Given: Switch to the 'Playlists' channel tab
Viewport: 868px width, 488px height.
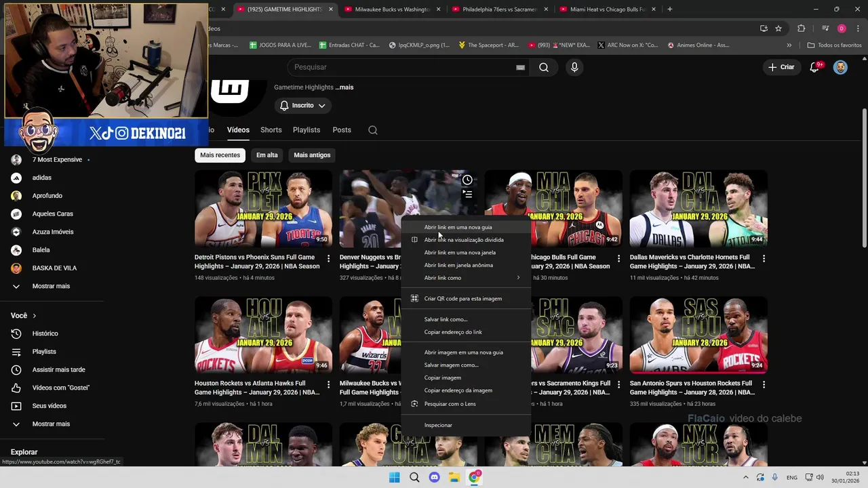Looking at the screenshot, I should (307, 130).
